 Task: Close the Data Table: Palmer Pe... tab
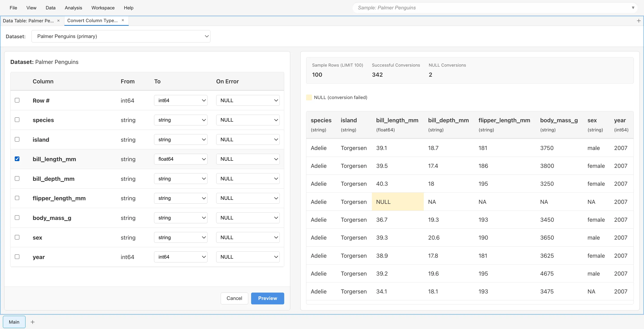tap(58, 21)
